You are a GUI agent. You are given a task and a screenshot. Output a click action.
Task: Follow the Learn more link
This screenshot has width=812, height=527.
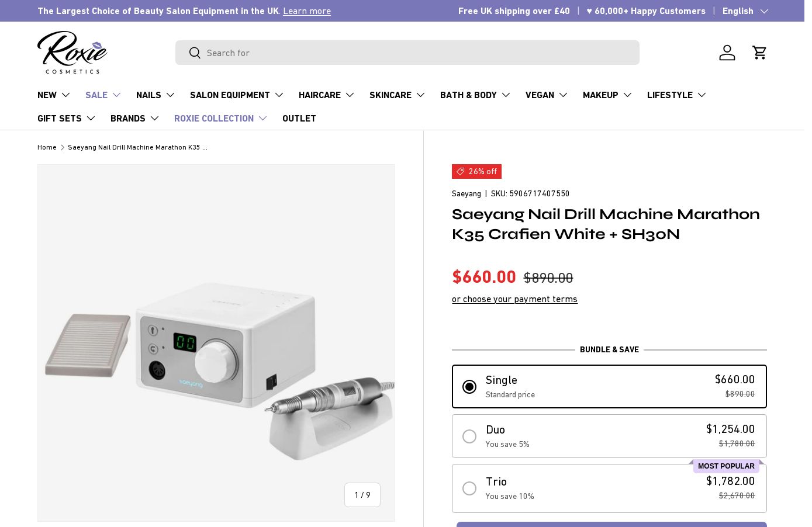point(307,11)
